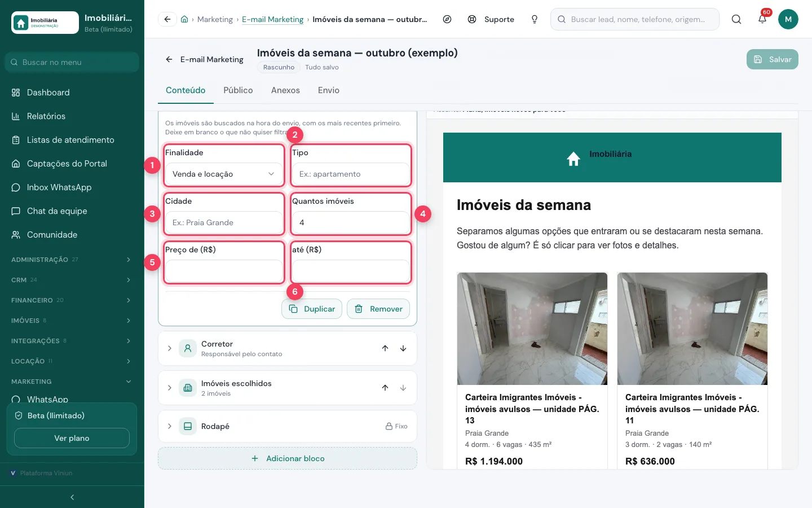Remove the block with Remover
812x508 pixels.
tap(378, 309)
